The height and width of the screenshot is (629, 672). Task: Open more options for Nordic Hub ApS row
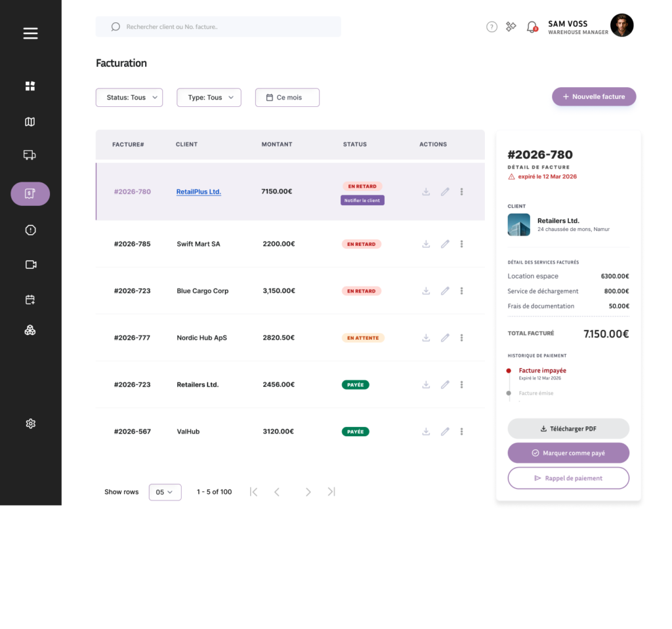[461, 338]
